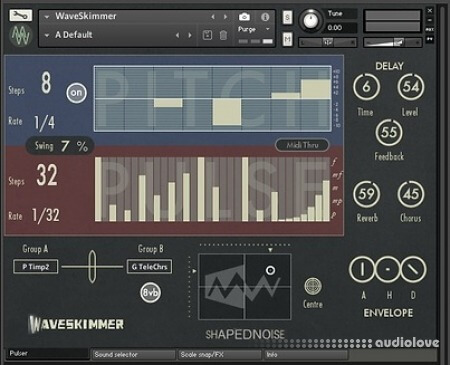
Task: Mute the instrument with the M button
Action: [x=287, y=40]
